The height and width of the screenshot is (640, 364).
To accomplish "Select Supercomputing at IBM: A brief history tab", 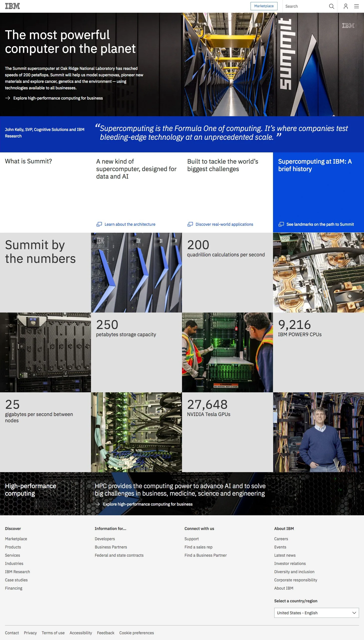I will [x=319, y=192].
